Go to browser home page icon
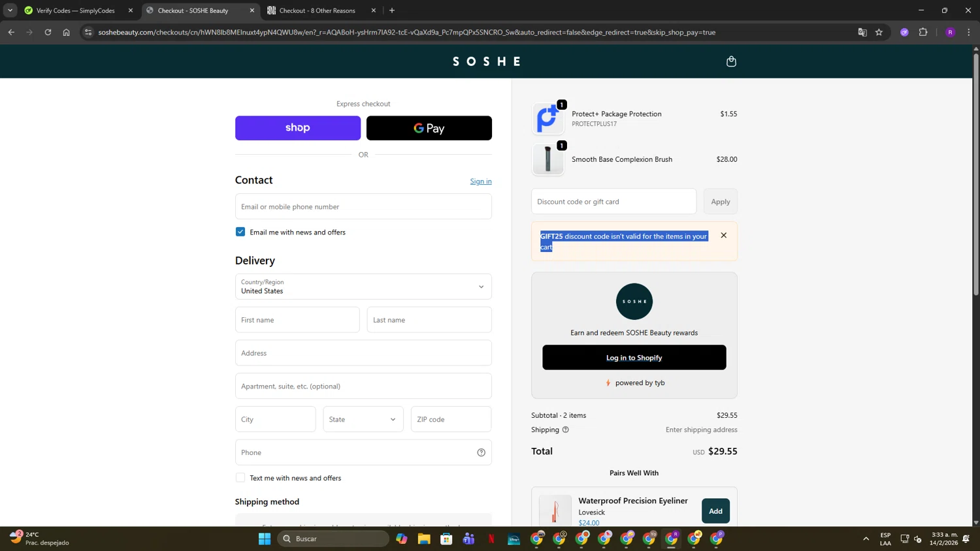980x551 pixels. click(66, 32)
